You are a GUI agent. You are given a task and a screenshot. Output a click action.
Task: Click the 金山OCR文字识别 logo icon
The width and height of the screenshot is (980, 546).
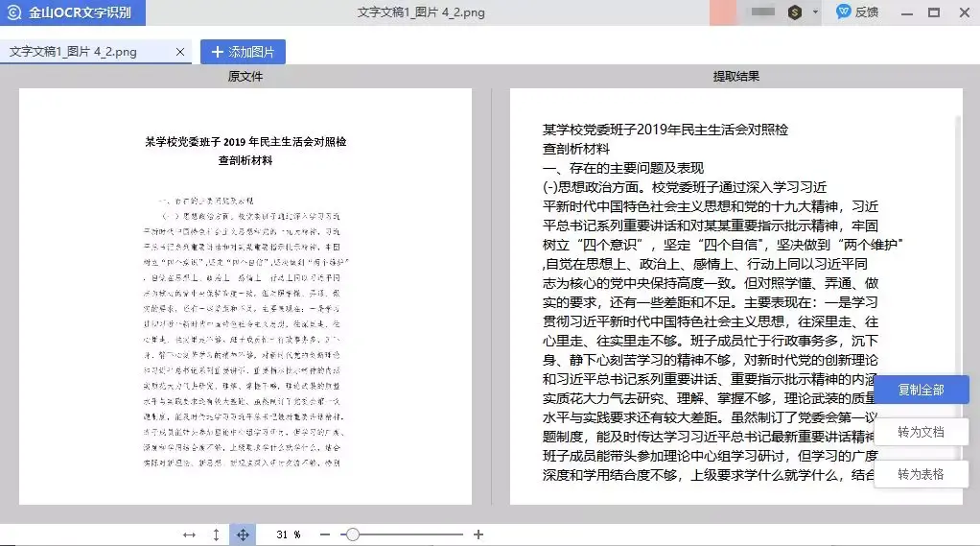coord(13,12)
